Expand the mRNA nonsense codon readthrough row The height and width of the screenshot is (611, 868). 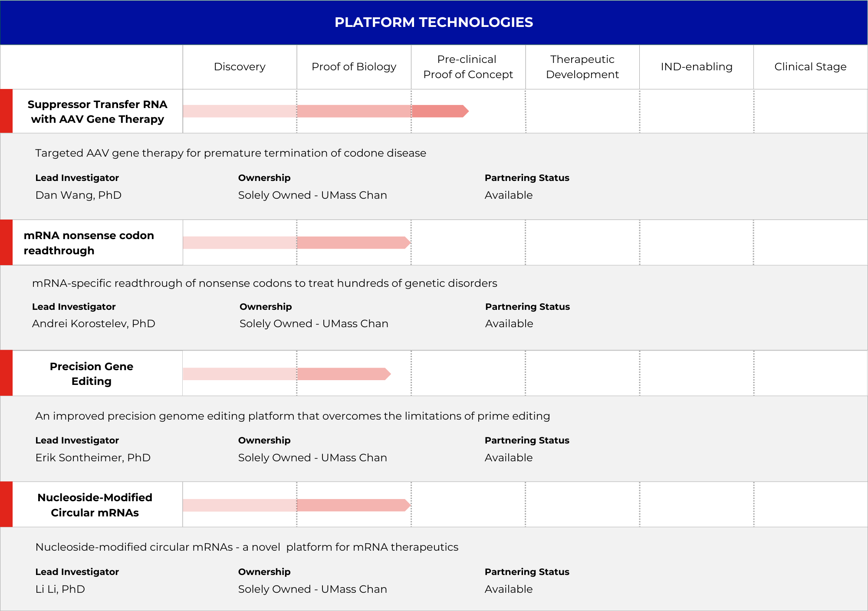pos(89,243)
